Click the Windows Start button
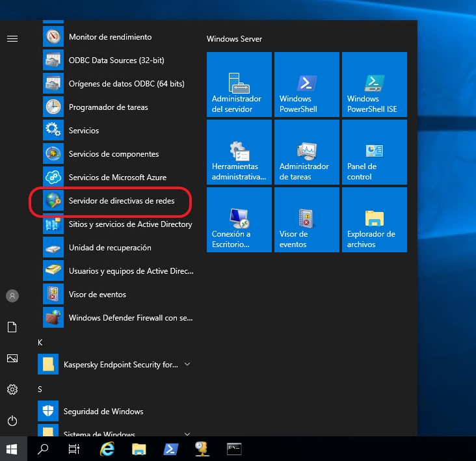 12,449
